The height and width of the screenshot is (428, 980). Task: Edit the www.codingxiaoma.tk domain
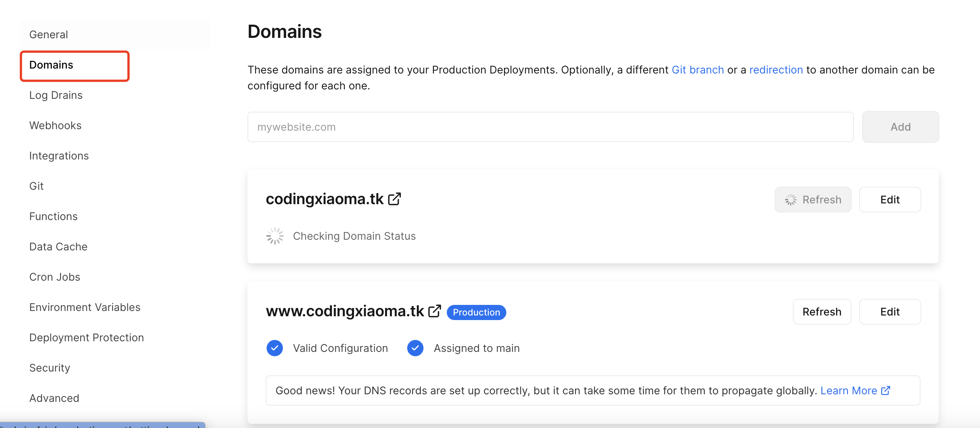coord(889,312)
